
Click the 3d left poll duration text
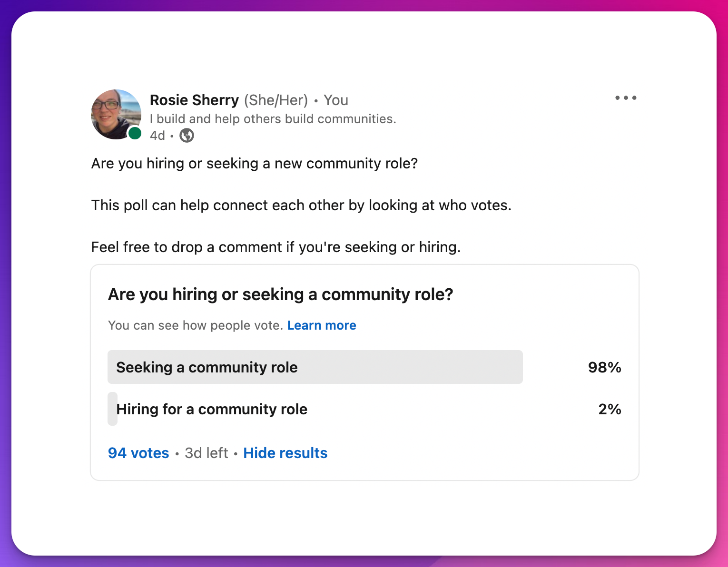click(207, 453)
